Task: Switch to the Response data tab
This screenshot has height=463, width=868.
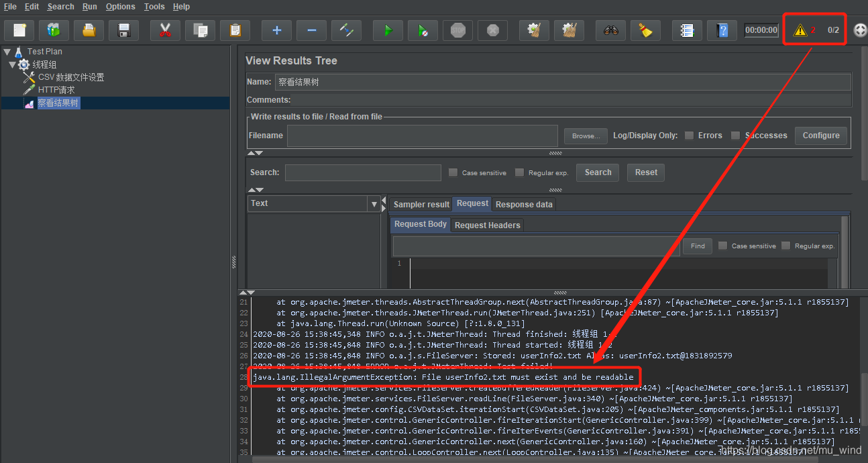Action: pos(524,205)
